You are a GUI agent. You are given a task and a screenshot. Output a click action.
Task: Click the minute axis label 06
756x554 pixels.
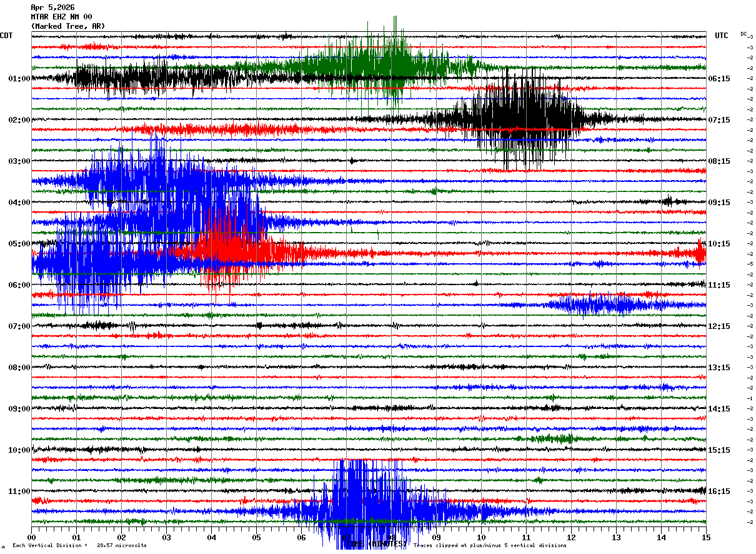[x=301, y=537]
